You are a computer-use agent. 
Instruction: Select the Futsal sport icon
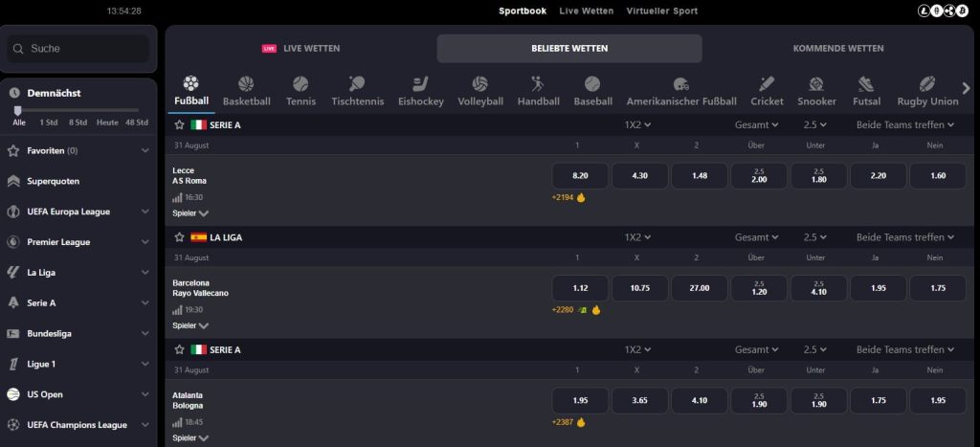[x=865, y=83]
